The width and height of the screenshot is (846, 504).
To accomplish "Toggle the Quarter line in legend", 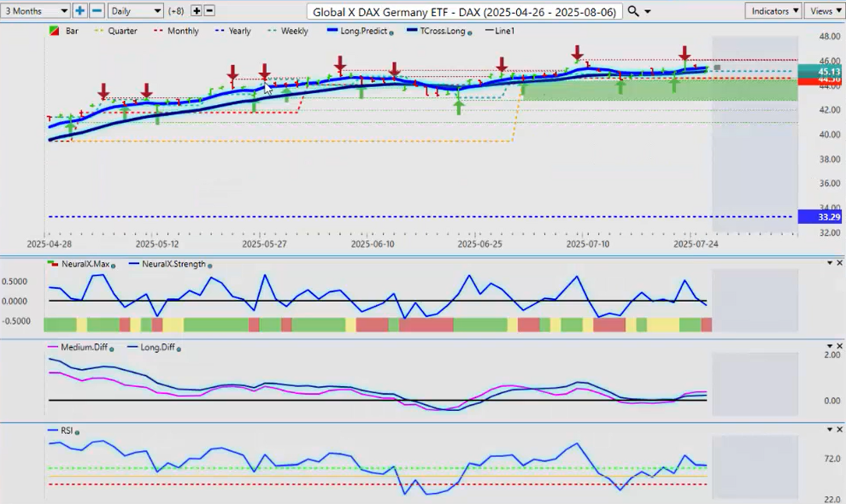I will coord(117,31).
